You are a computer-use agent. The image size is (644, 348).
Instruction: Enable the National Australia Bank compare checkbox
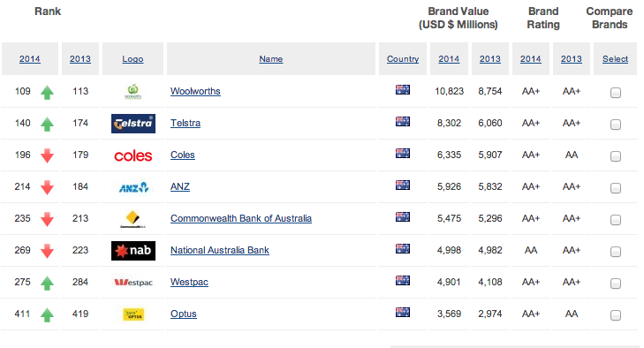pos(615,252)
